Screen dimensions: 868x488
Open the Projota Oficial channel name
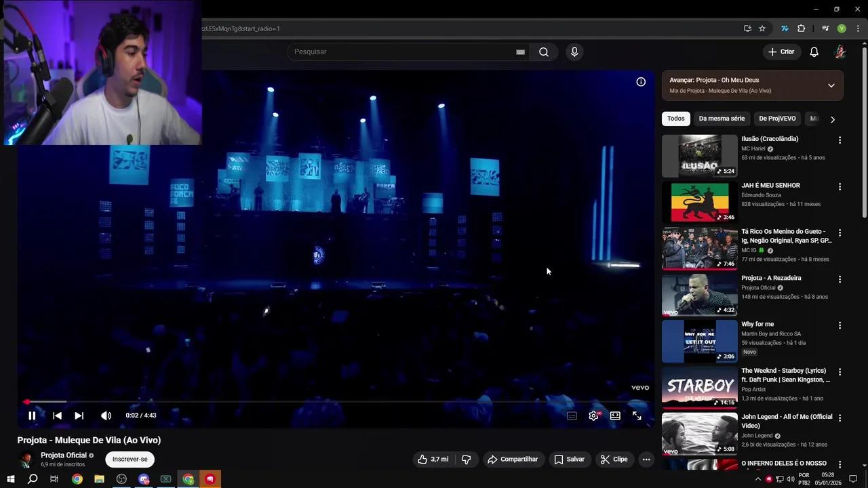coord(64,455)
